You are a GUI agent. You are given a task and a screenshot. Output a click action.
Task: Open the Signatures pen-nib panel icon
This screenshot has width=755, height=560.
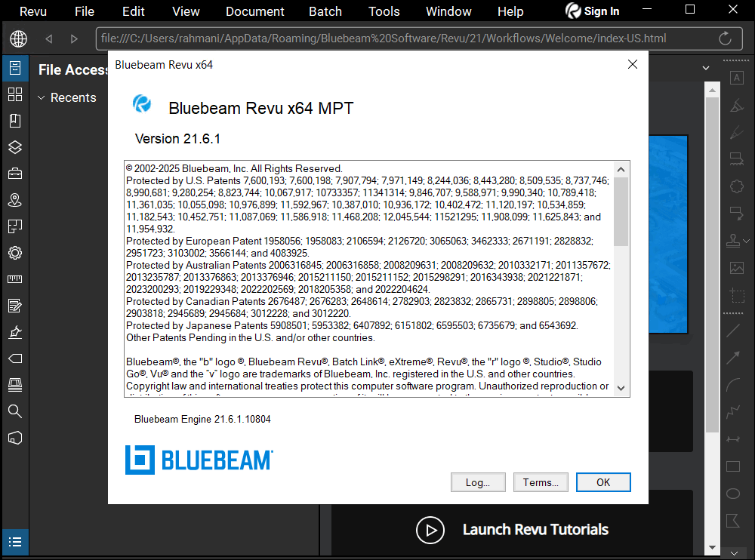click(15, 332)
